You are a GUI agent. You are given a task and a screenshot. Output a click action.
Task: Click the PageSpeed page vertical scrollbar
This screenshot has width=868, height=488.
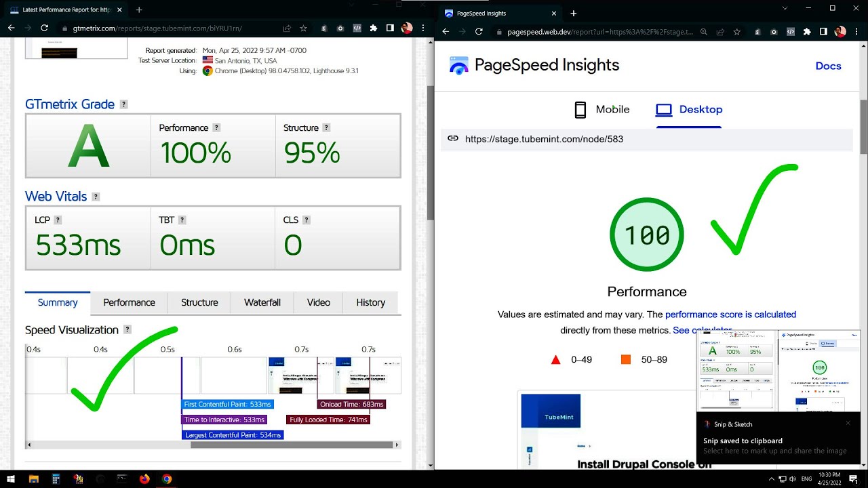863,126
